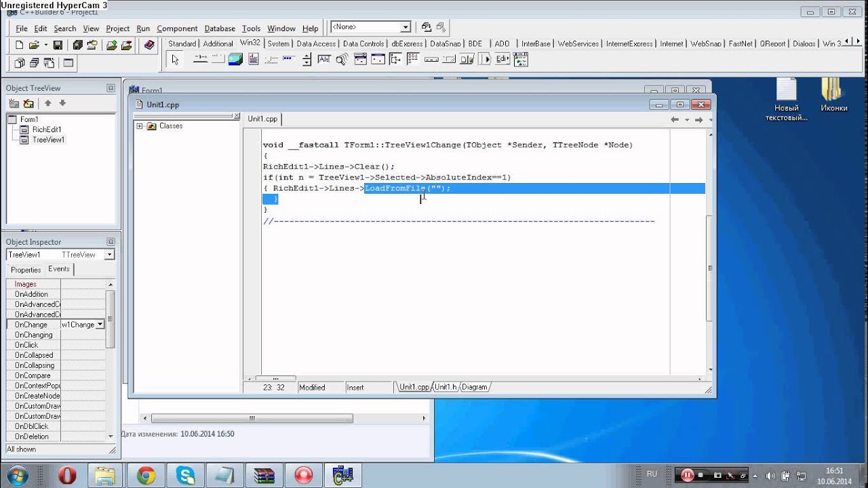Click the Save All toolbar icon
The width and height of the screenshot is (868, 488).
pos(77,45)
